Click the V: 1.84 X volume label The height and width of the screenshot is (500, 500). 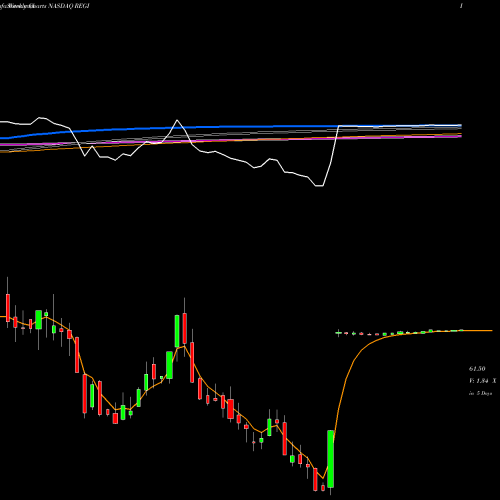click(482, 381)
